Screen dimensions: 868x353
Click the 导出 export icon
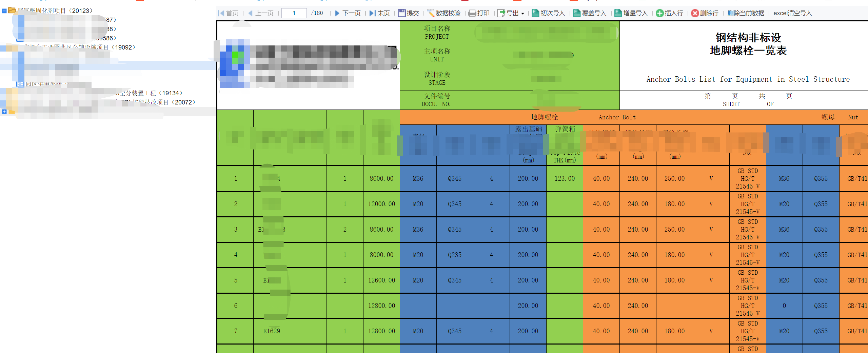click(x=501, y=13)
